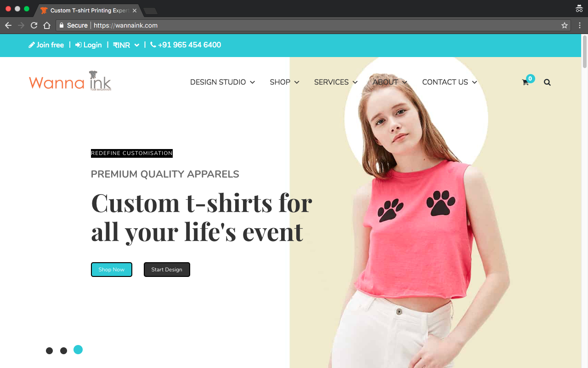Select the third highlighted slider dot

pos(78,350)
